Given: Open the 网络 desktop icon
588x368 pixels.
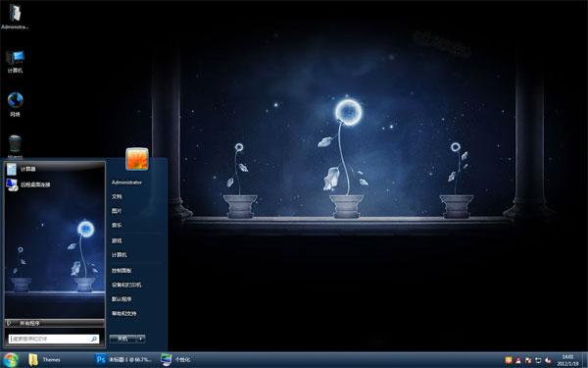Looking at the screenshot, I should click(15, 104).
